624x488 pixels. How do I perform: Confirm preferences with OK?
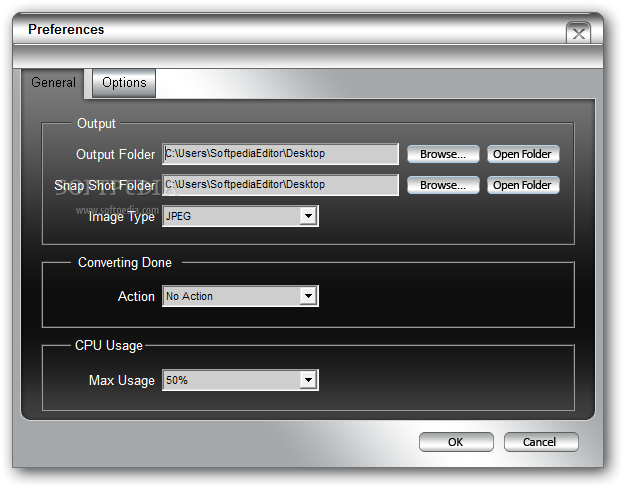click(x=456, y=442)
